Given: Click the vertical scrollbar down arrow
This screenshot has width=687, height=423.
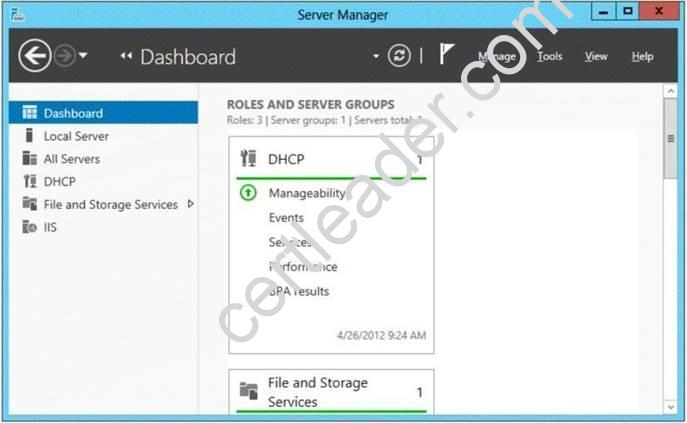Looking at the screenshot, I should pyautogui.click(x=670, y=406).
